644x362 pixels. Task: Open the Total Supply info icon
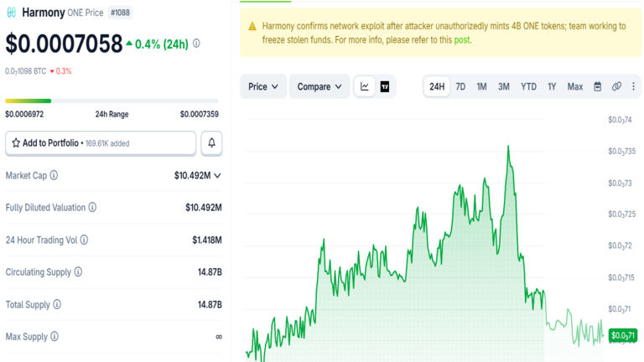pyautogui.click(x=57, y=304)
